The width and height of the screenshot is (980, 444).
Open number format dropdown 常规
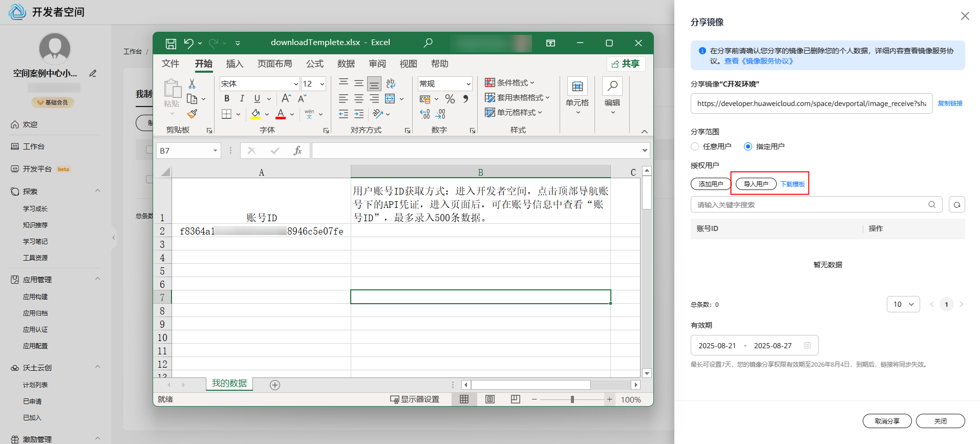click(468, 84)
